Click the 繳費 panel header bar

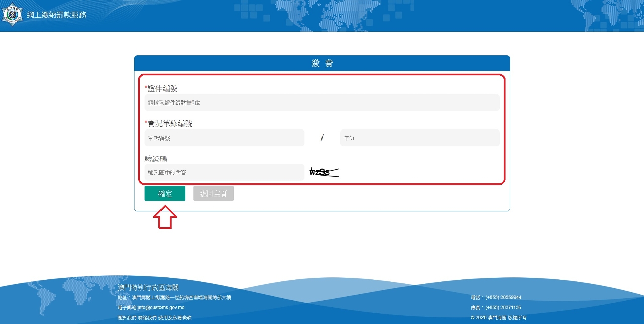[x=322, y=63]
